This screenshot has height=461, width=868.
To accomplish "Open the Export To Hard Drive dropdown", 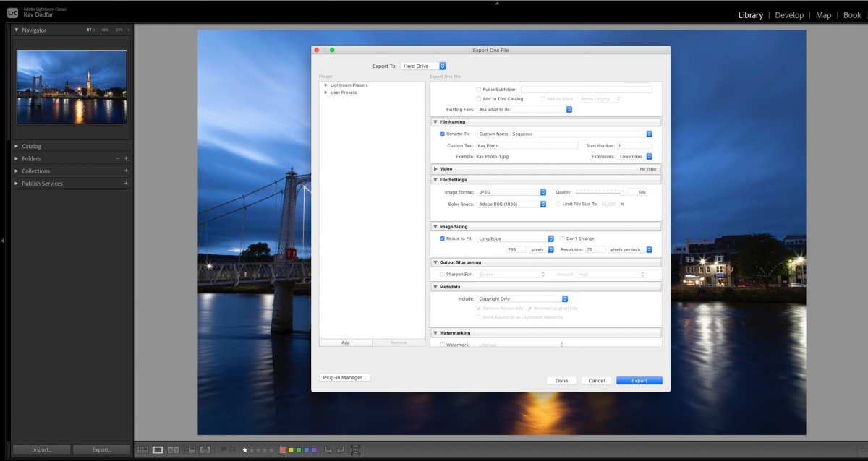I will tap(423, 66).
